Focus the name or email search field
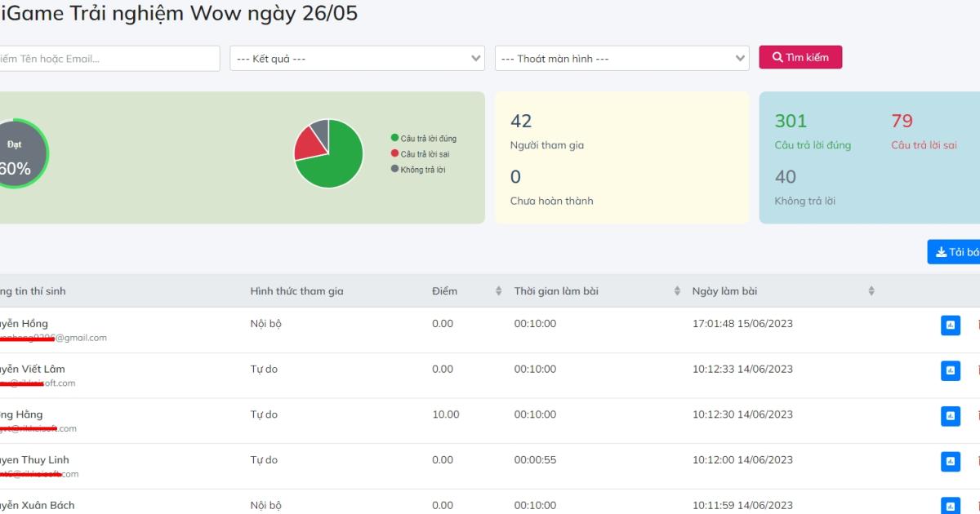Screen dimensions: 980x514 point(108,59)
